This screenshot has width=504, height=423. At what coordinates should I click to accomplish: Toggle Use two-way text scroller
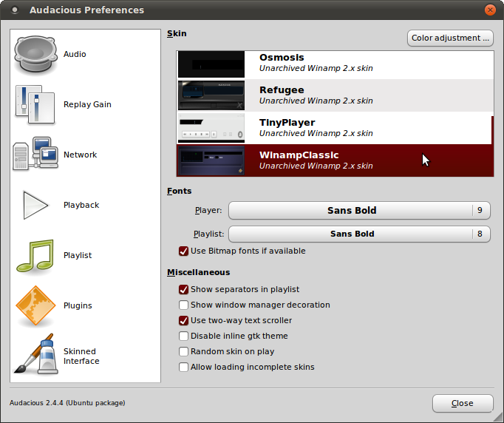(x=183, y=320)
